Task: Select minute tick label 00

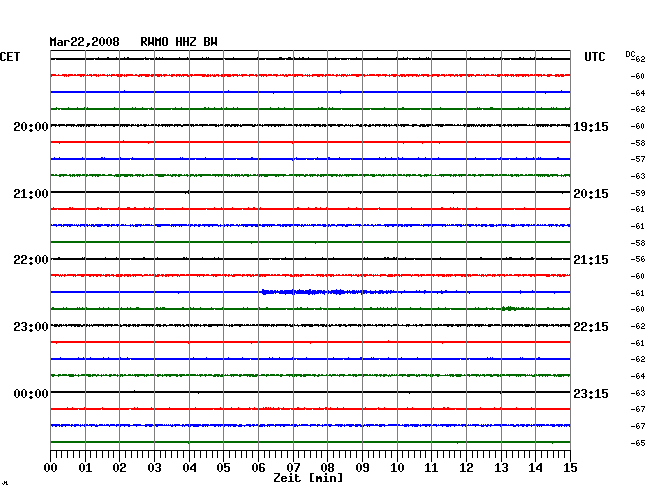Action: click(51, 468)
